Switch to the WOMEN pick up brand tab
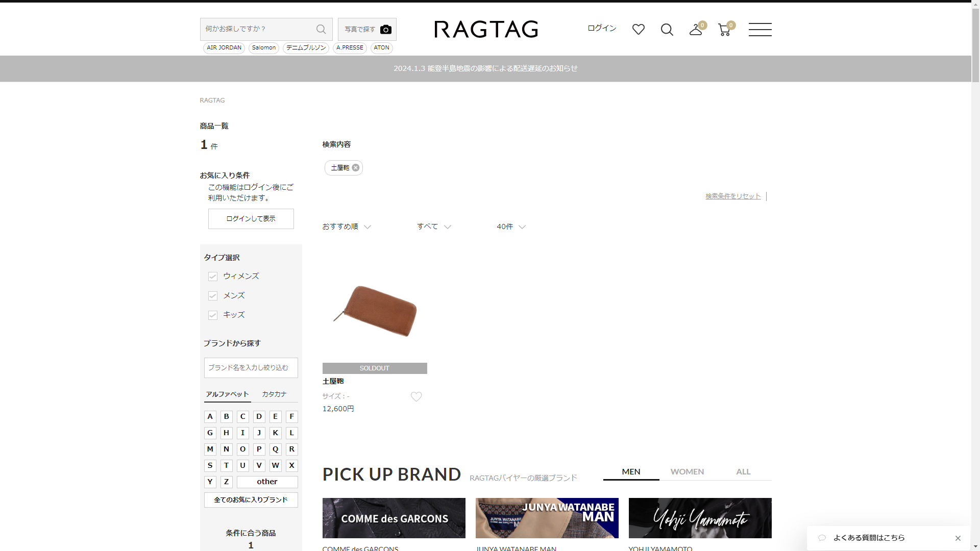Image resolution: width=980 pixels, height=551 pixels. [x=687, y=472]
